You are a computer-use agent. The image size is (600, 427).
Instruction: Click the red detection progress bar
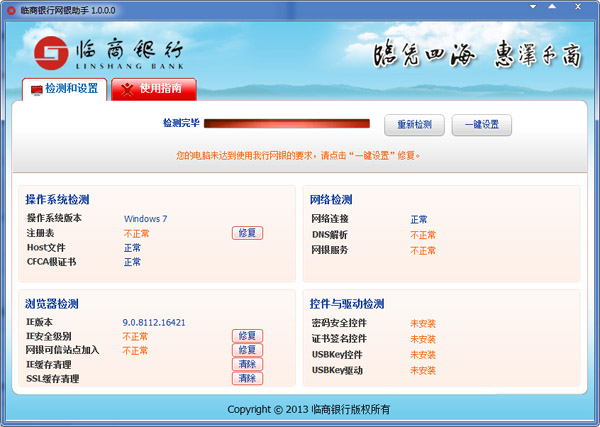pos(287,123)
